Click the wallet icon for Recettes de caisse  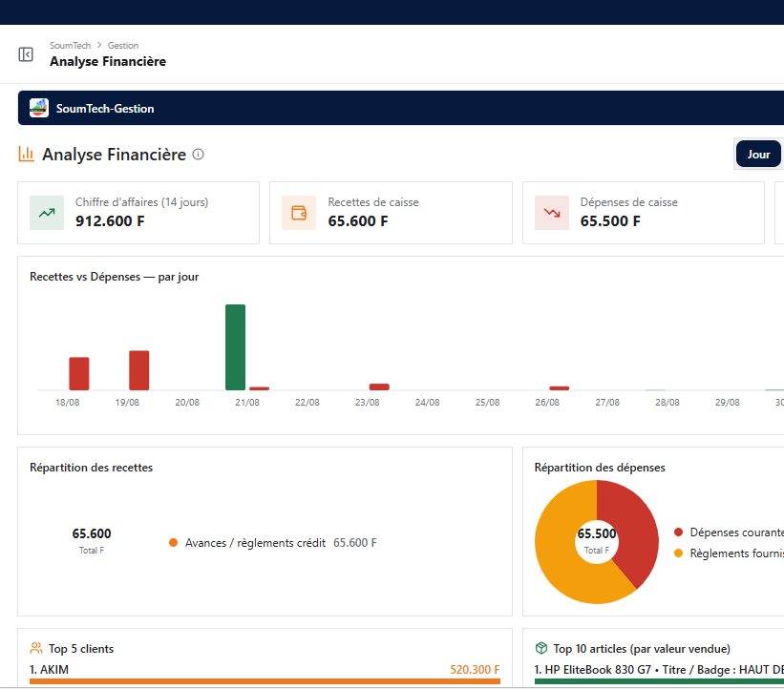pyautogui.click(x=299, y=213)
